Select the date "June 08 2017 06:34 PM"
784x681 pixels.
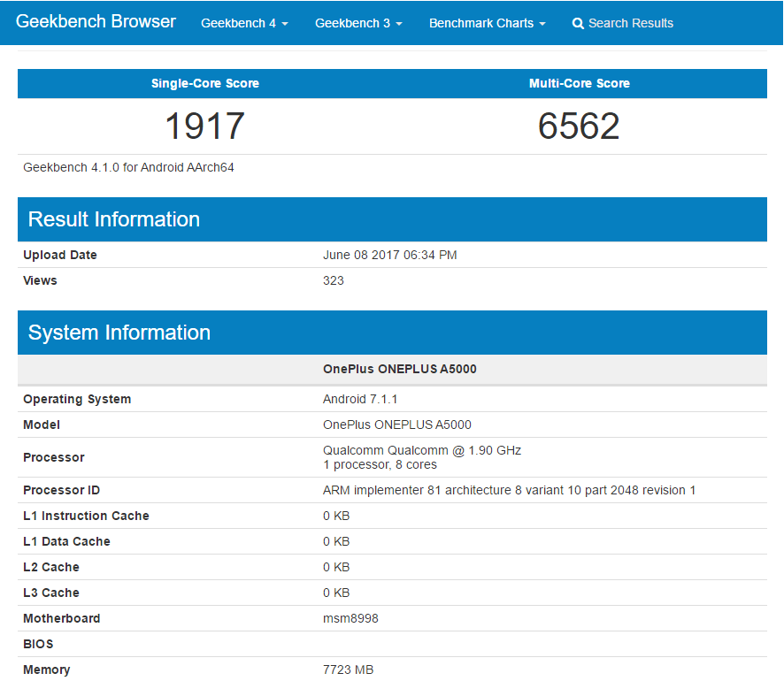click(x=390, y=255)
